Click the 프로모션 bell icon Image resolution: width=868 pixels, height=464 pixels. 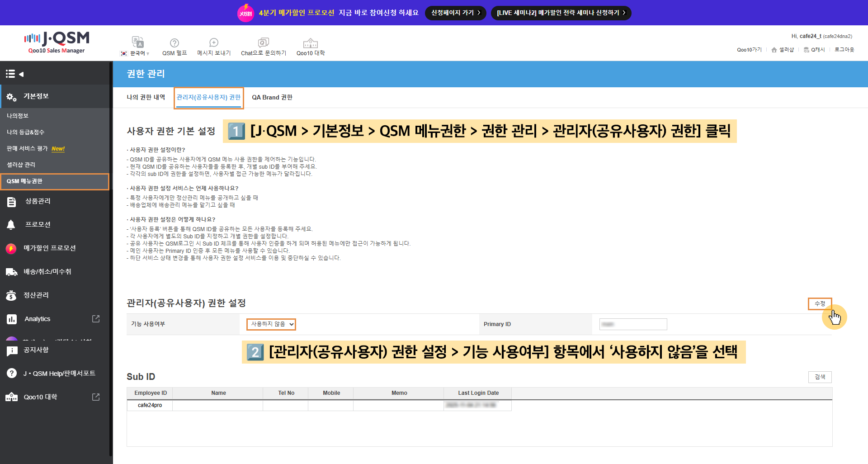click(x=11, y=225)
